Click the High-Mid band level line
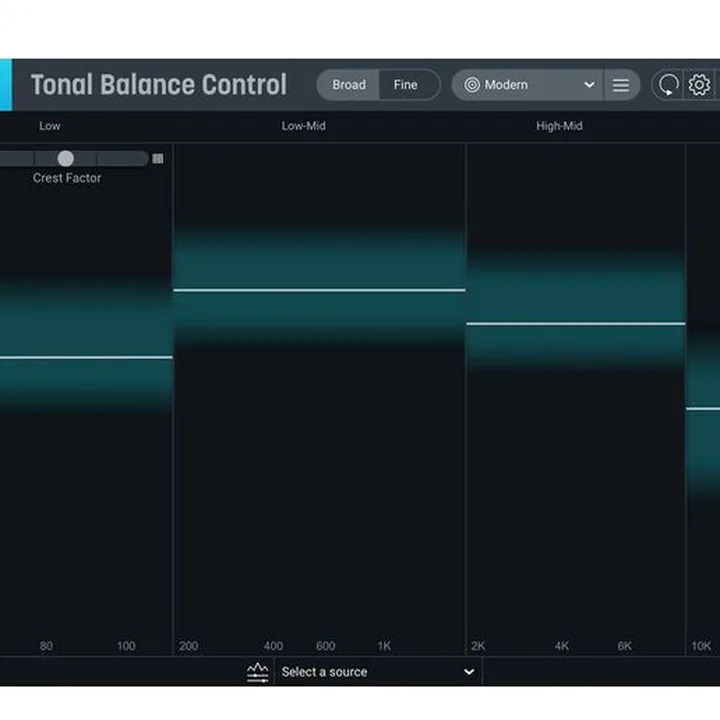The width and height of the screenshot is (720, 720). pos(576,324)
